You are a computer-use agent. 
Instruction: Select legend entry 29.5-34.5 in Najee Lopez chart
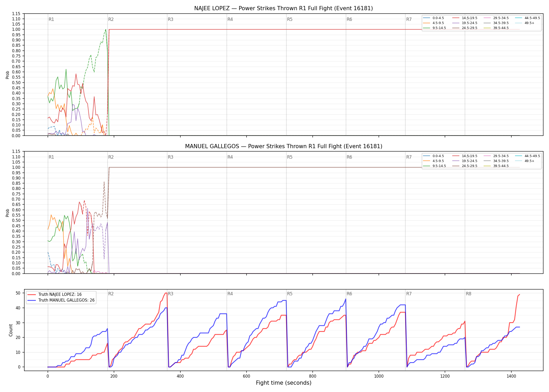coord(496,18)
